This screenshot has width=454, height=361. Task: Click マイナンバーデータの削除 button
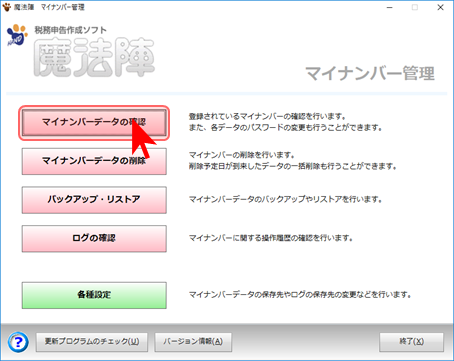click(94, 161)
